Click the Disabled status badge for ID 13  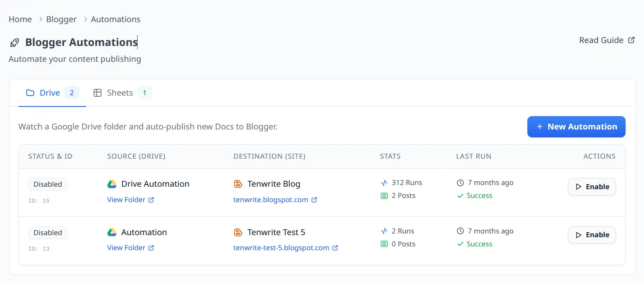tap(48, 233)
